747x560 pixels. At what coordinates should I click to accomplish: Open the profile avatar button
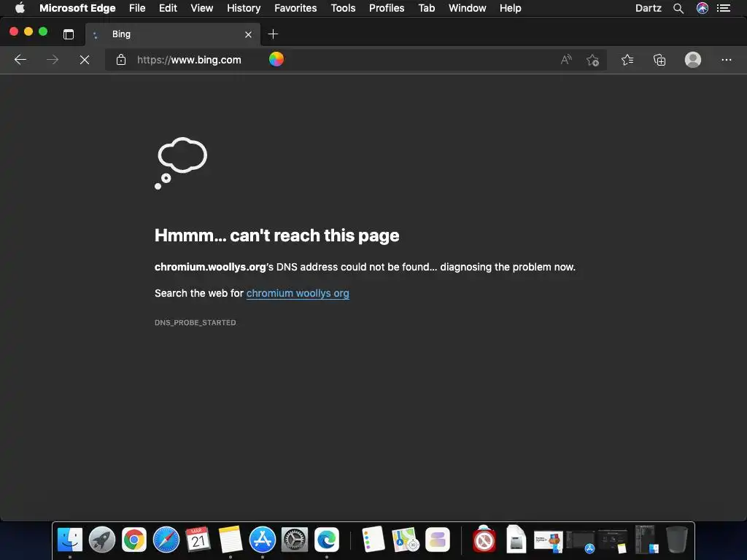pyautogui.click(x=693, y=60)
